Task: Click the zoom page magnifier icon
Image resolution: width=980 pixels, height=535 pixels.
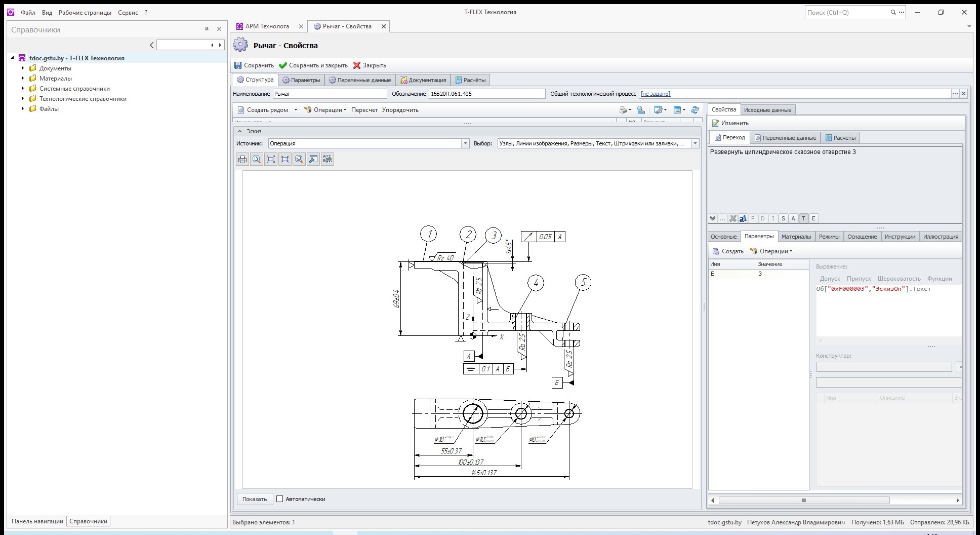Action: pyautogui.click(x=257, y=159)
